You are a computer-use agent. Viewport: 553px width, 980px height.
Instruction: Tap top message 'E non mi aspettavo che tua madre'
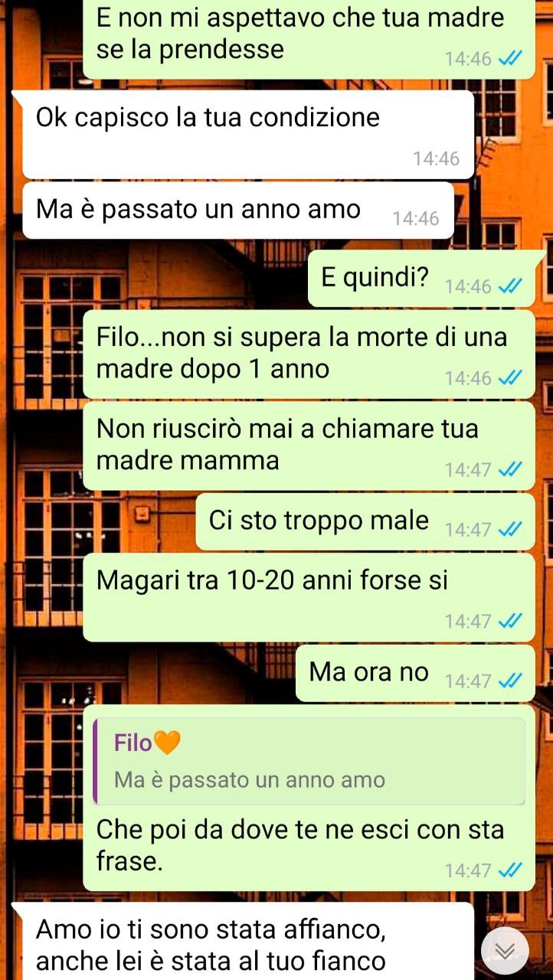[309, 38]
